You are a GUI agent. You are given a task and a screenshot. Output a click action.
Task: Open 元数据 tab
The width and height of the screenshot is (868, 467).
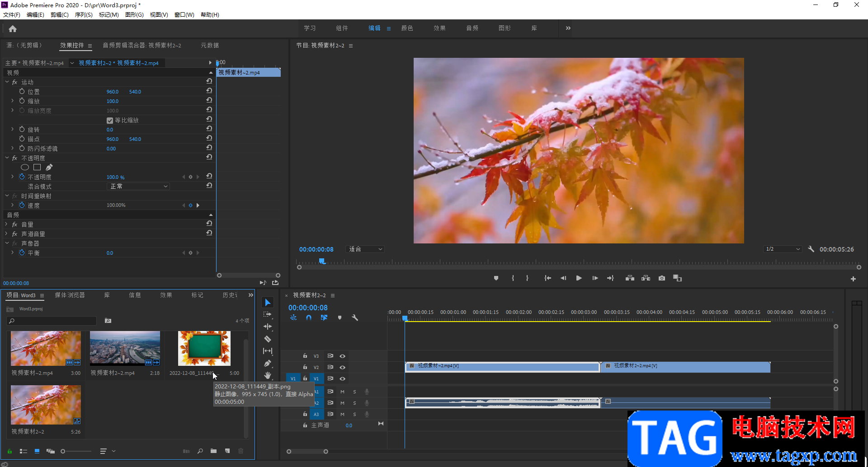tap(210, 45)
